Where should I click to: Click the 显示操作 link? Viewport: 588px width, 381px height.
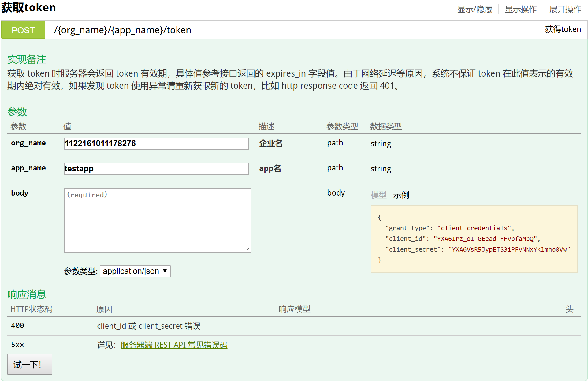pos(520,9)
